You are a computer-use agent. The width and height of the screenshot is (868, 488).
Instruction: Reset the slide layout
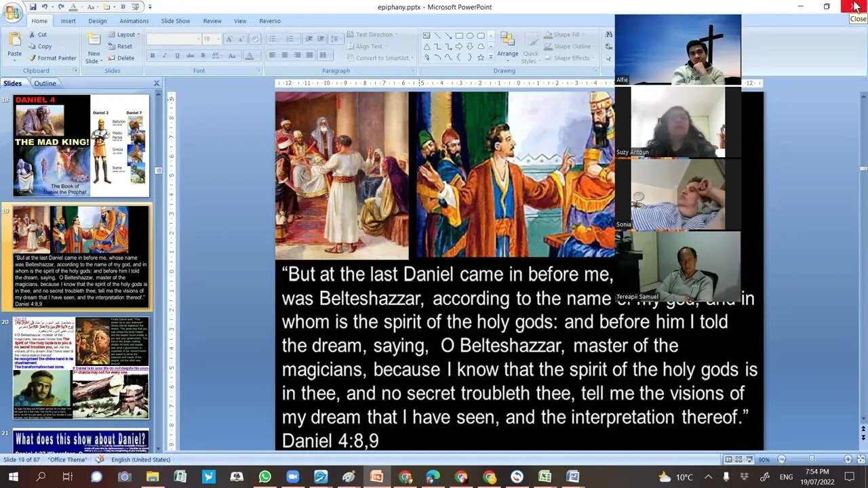click(120, 46)
